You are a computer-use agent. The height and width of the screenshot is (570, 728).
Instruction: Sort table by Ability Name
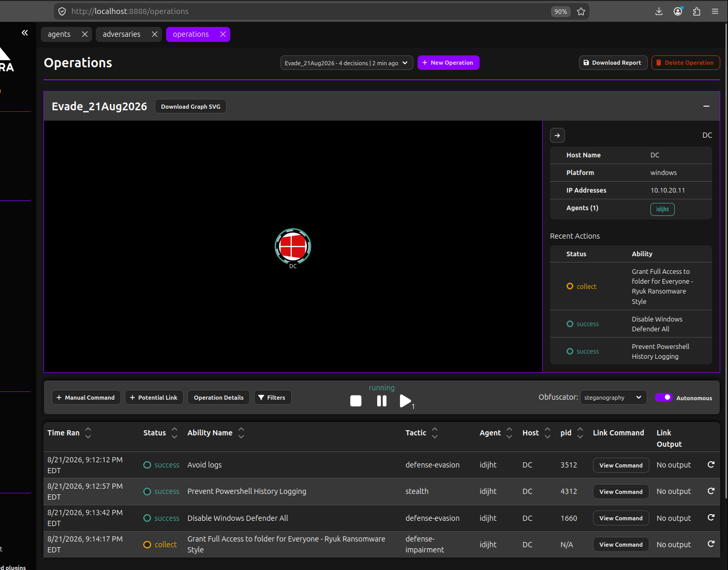pos(241,433)
